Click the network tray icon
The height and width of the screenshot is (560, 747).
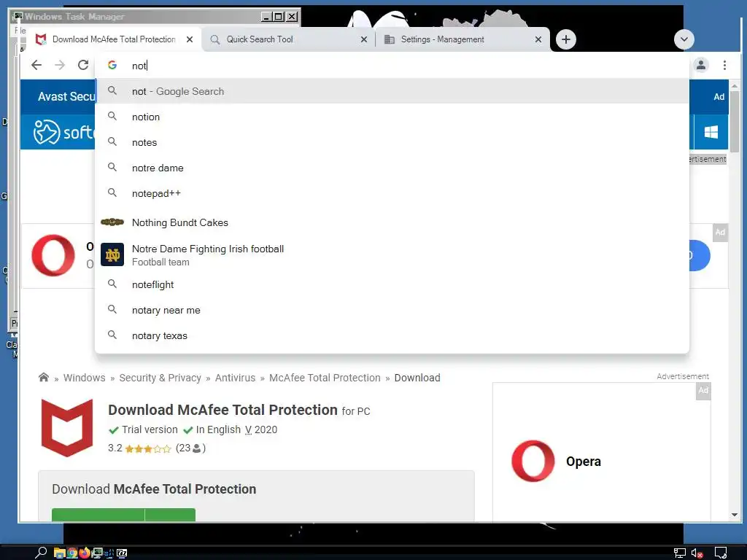679,553
